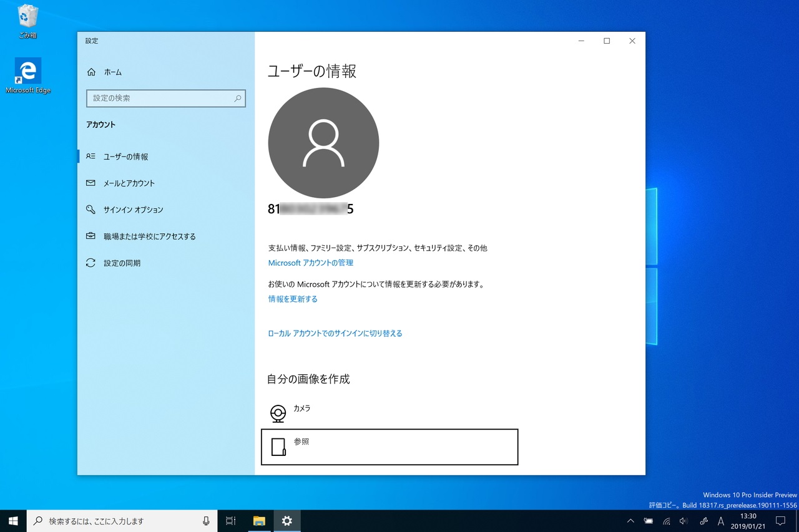799x532 pixels.
Task: Click inside the 設定の検索 search field
Action: [159, 99]
